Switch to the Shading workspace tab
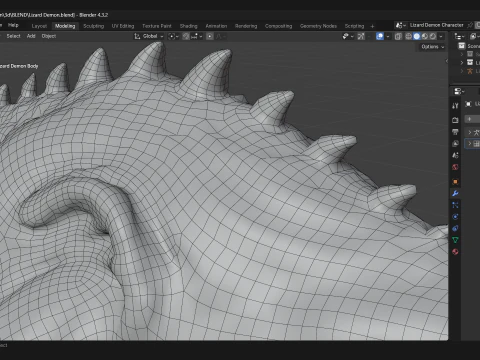 (x=189, y=26)
